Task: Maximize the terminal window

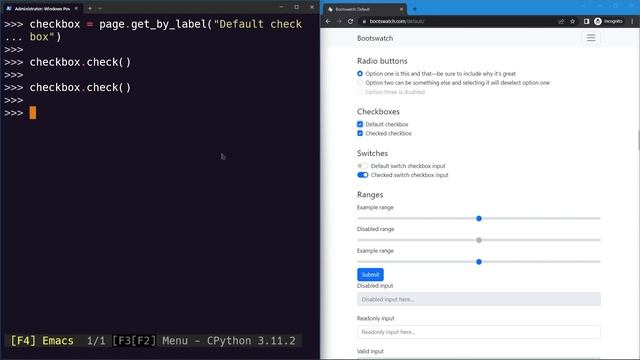Action: pyautogui.click(x=297, y=7)
